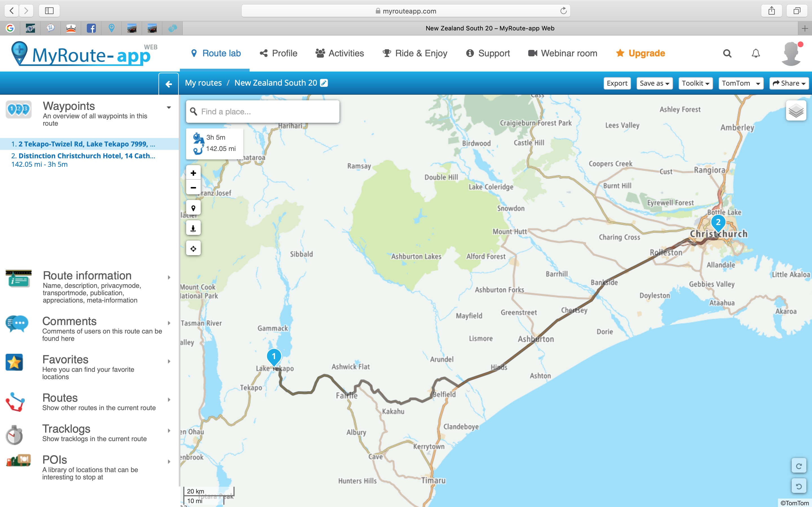Viewport: 812px width, 507px height.
Task: Click the redo arrow on the map
Action: [799, 466]
